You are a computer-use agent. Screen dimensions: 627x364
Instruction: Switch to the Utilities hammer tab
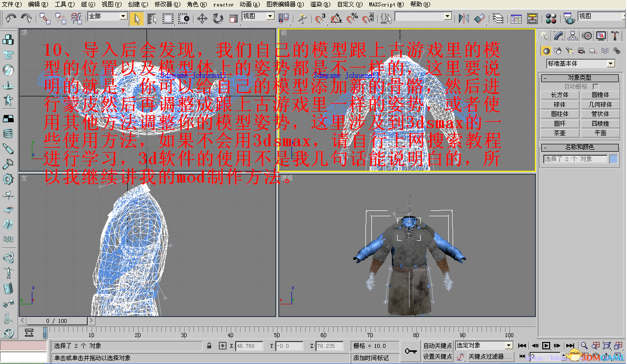tap(615, 36)
